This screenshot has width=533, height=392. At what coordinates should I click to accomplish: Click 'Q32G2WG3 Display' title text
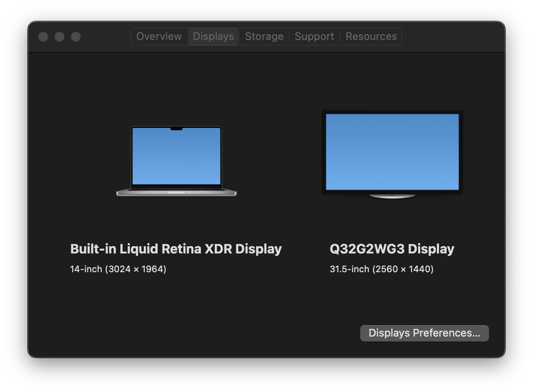tap(392, 249)
